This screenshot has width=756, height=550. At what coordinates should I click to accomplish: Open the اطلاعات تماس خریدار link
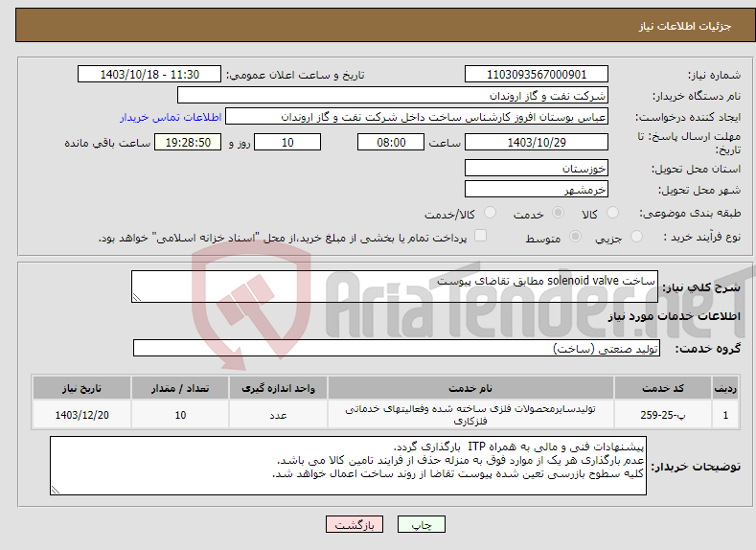171,117
